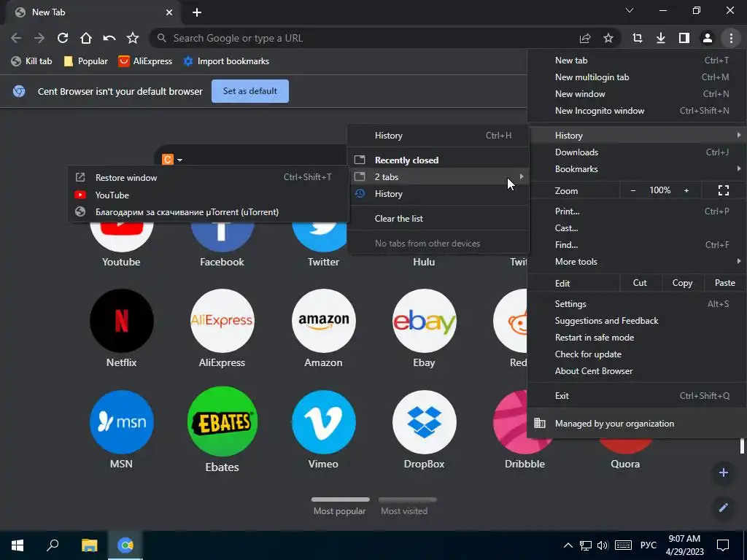Open the Netflix shortcut tile
Image resolution: width=747 pixels, height=560 pixels.
[122, 329]
